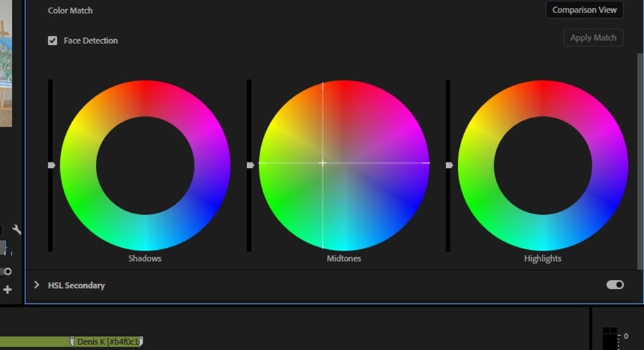Click the Apply Match button
The image size is (644, 350).
tap(593, 38)
